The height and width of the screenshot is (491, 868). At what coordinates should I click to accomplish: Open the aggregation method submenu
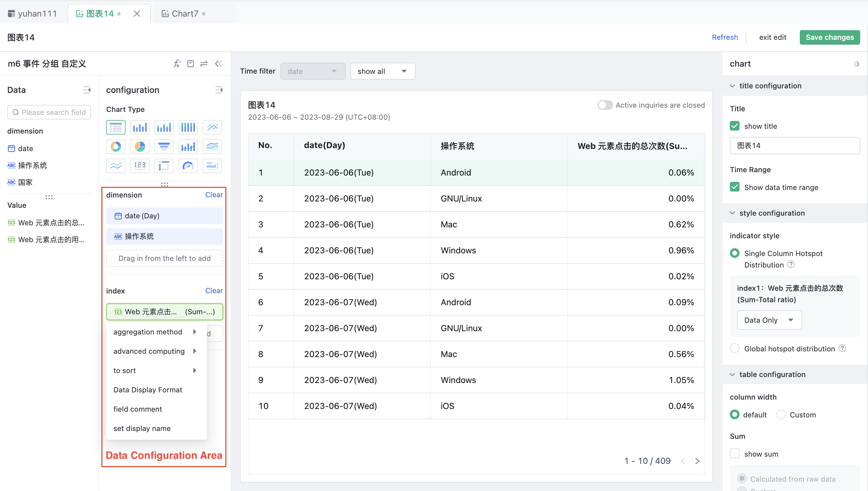click(148, 332)
